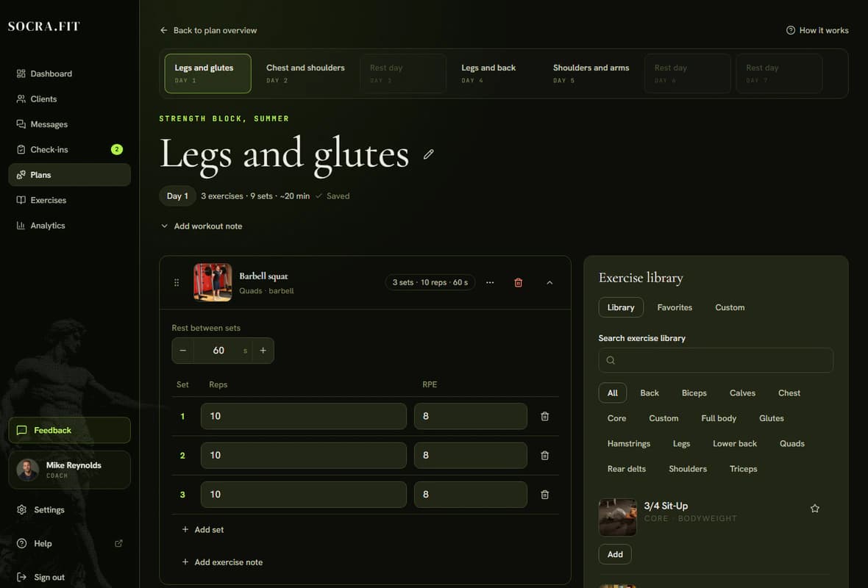Filter library by Hamstrings
This screenshot has height=588, width=868.
(628, 444)
